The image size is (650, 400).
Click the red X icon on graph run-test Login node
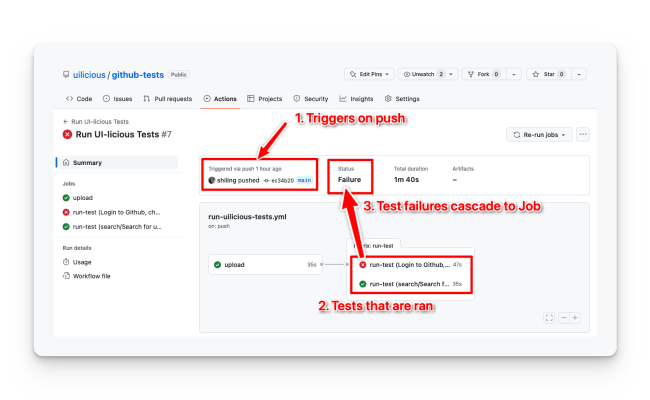click(x=363, y=264)
